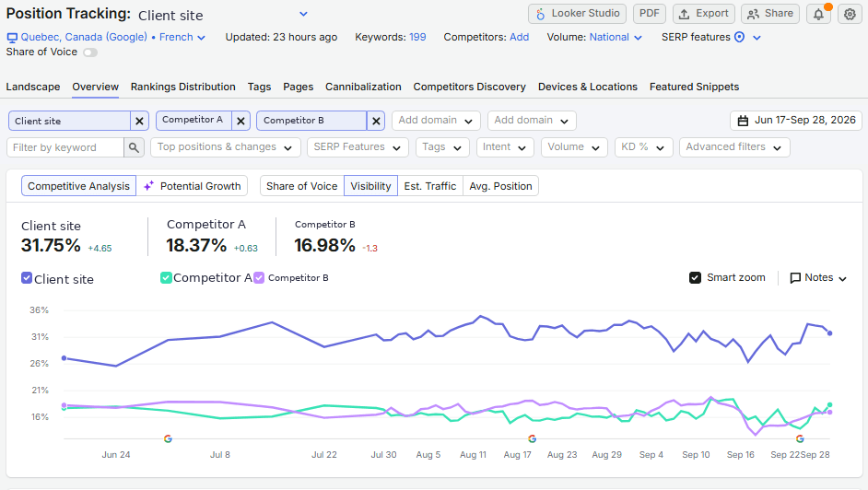This screenshot has height=490, width=868.
Task: Remove Client site domain with X
Action: coord(139,121)
